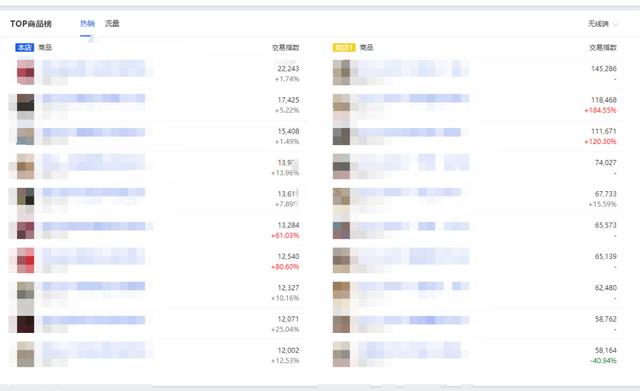
Task: Click 交易指数 header in the 竞店1 list
Action: [602, 47]
